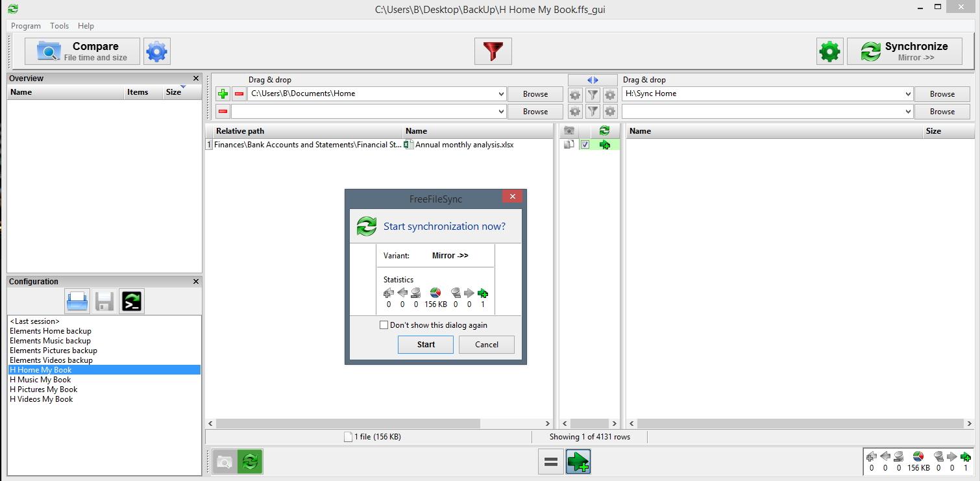Screen dimensions: 980x481
Task: Open local filter for the H:\Sync Home pair
Action: coord(593,94)
